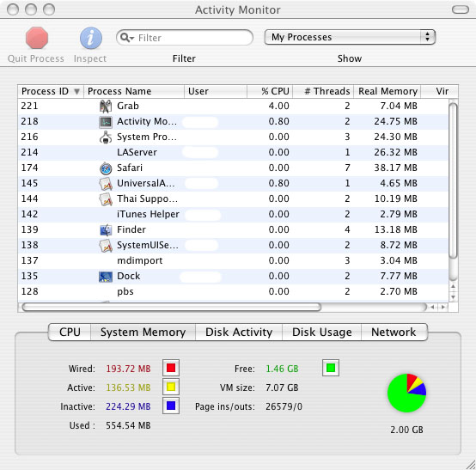Click the Finder process icon

pos(106,229)
